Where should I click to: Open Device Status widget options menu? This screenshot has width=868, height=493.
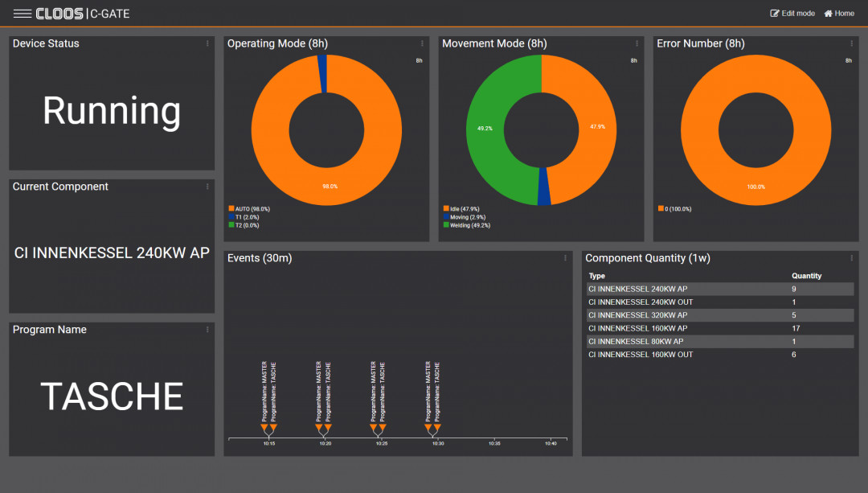pos(207,43)
